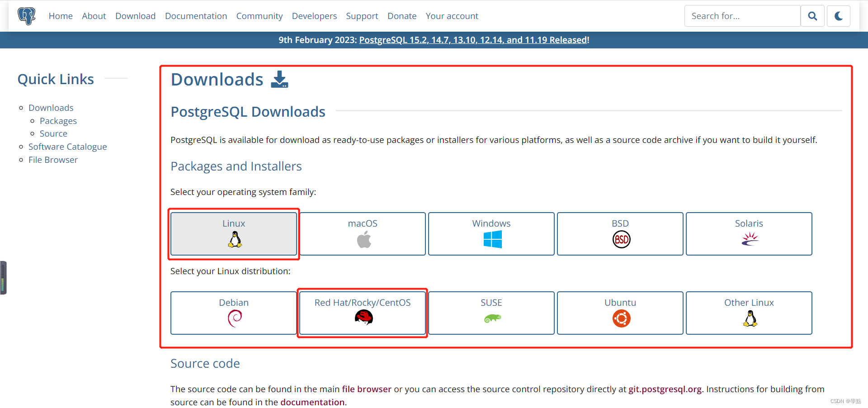Choose Red Hat/Rocky/CentOS distribution label
The image size is (868, 408).
363,303
